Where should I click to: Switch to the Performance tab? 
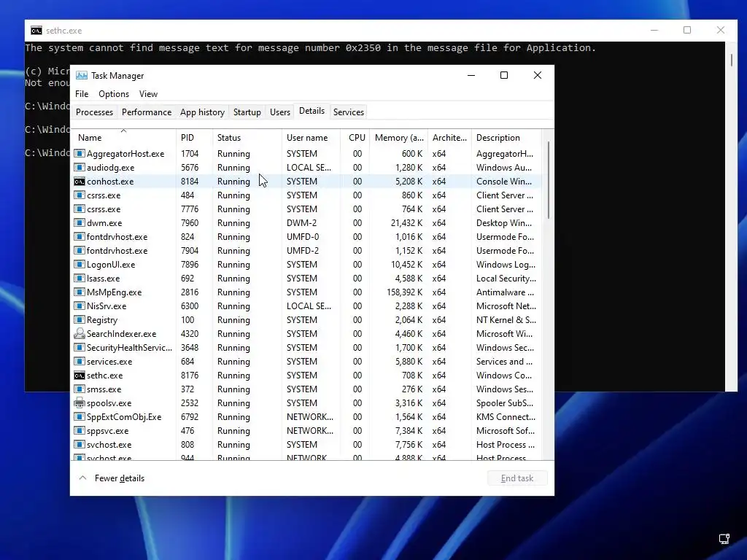click(x=146, y=112)
